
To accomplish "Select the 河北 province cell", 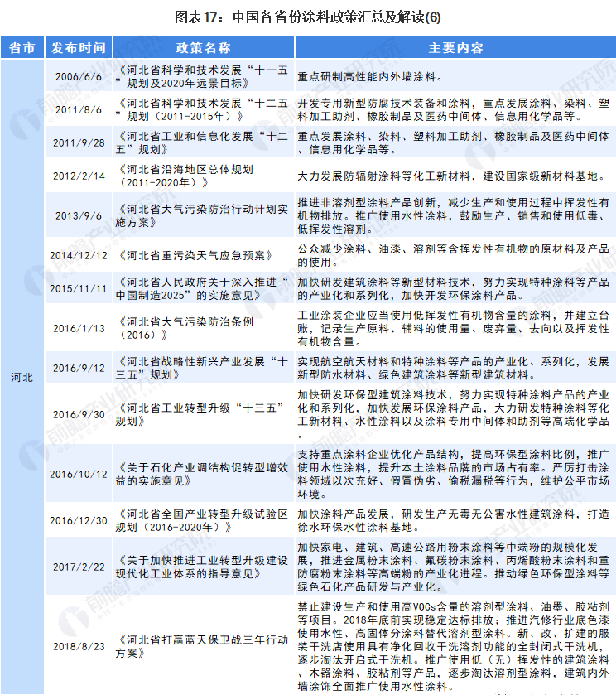I will [22, 377].
